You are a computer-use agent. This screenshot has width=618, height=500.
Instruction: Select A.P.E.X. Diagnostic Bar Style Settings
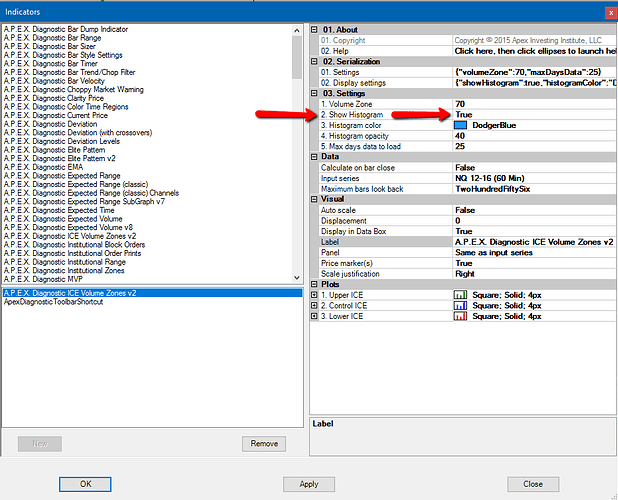pos(63,55)
